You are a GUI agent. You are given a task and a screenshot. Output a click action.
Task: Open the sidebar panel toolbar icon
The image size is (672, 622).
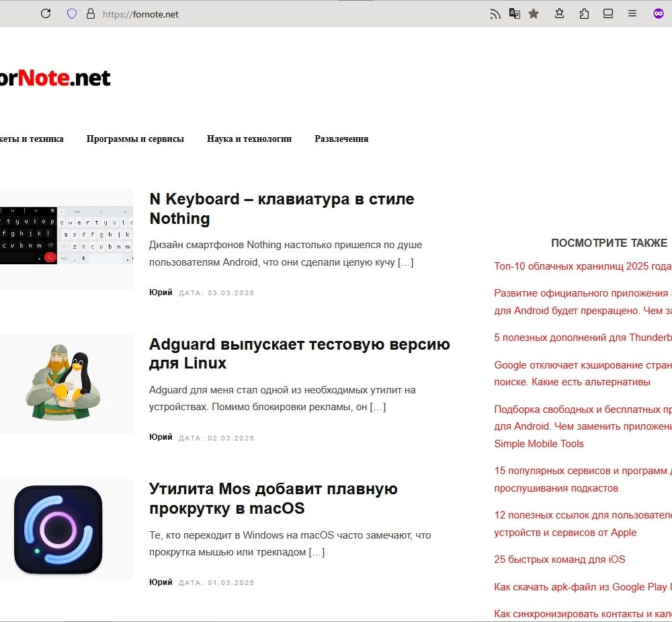coord(608,13)
